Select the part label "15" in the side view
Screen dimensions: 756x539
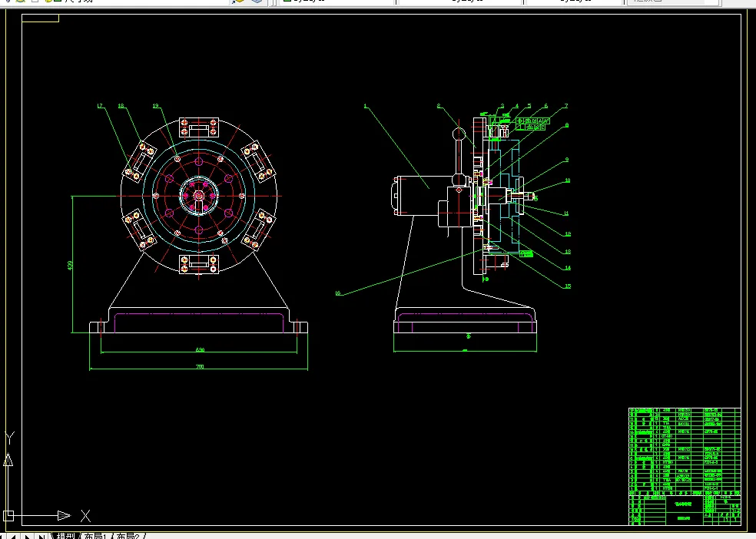pyautogui.click(x=568, y=286)
